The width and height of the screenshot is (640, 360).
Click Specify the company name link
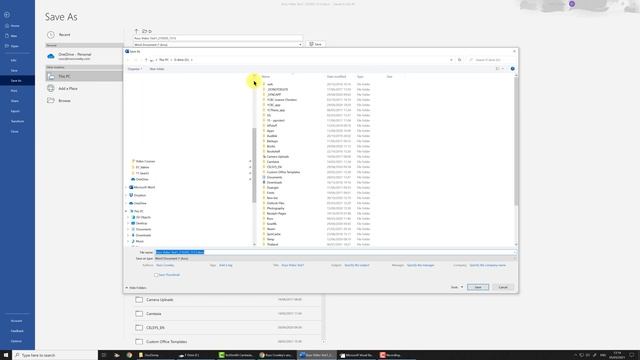coord(488,265)
